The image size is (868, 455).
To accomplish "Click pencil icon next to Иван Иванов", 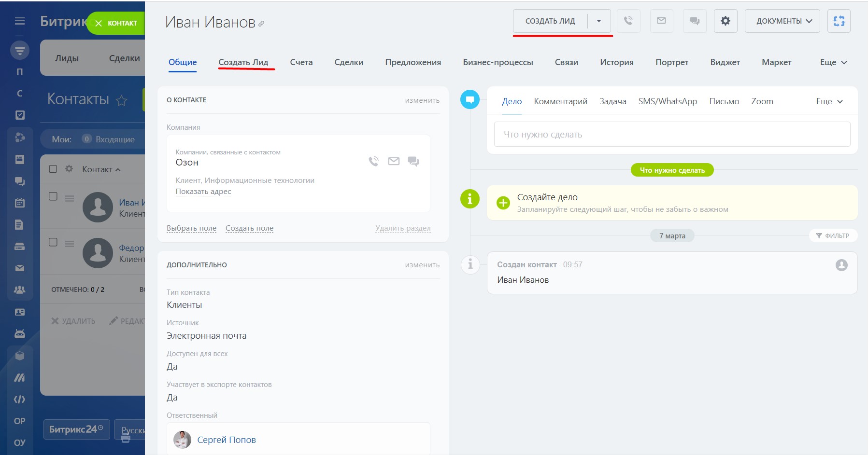I will point(261,24).
